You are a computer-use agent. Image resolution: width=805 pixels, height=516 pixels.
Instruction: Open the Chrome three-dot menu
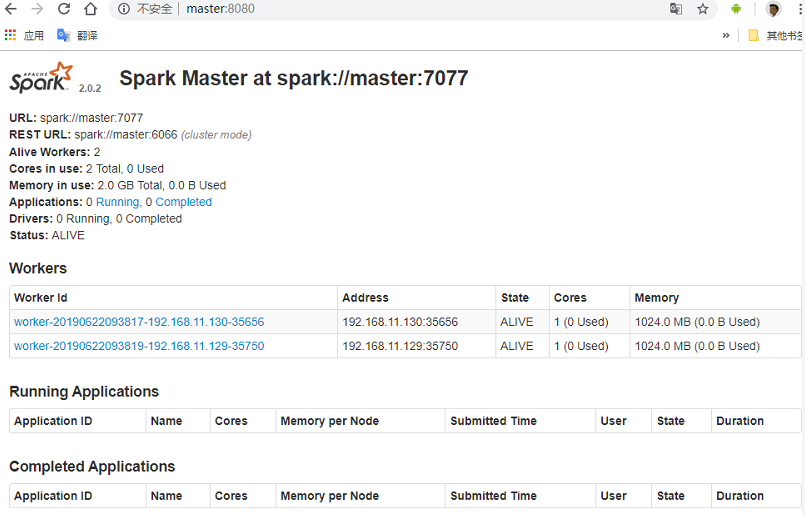click(x=800, y=9)
